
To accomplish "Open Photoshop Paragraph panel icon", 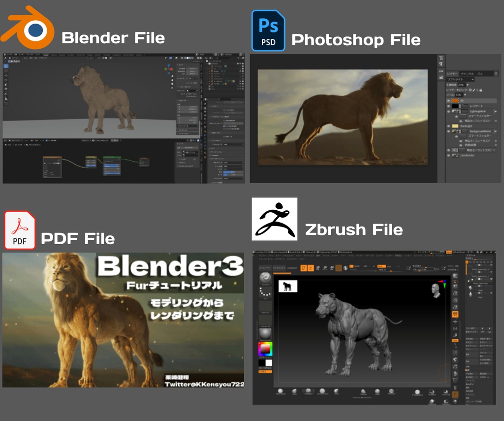I will coord(441,64).
